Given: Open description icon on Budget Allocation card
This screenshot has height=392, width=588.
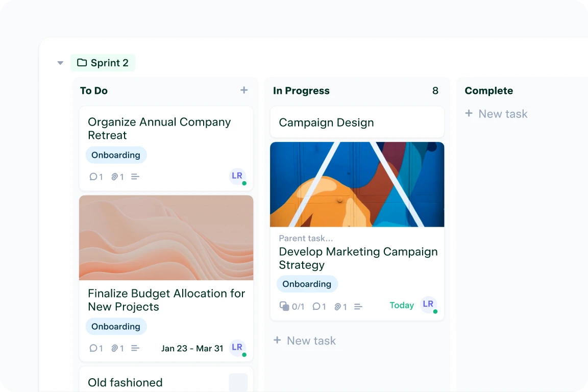Looking at the screenshot, I should coord(135,348).
